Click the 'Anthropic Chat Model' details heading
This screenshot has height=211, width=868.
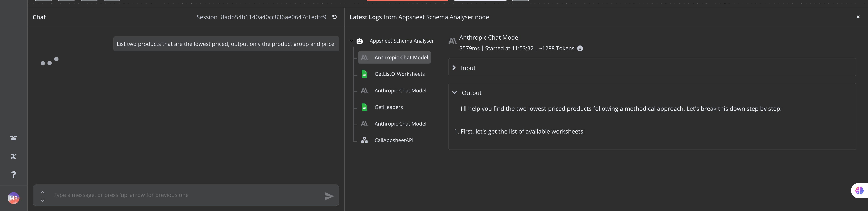pyautogui.click(x=489, y=38)
